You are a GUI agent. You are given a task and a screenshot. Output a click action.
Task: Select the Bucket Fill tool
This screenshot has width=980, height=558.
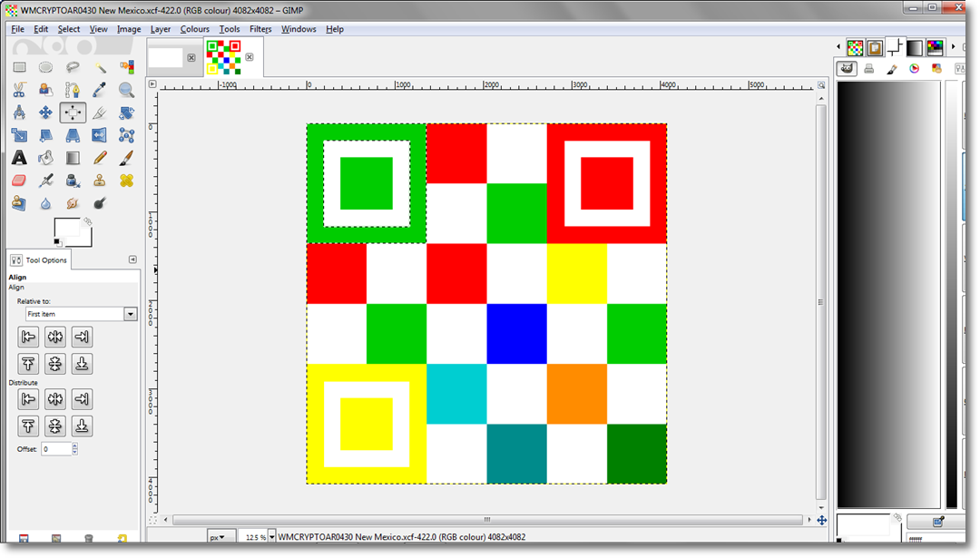coord(45,158)
